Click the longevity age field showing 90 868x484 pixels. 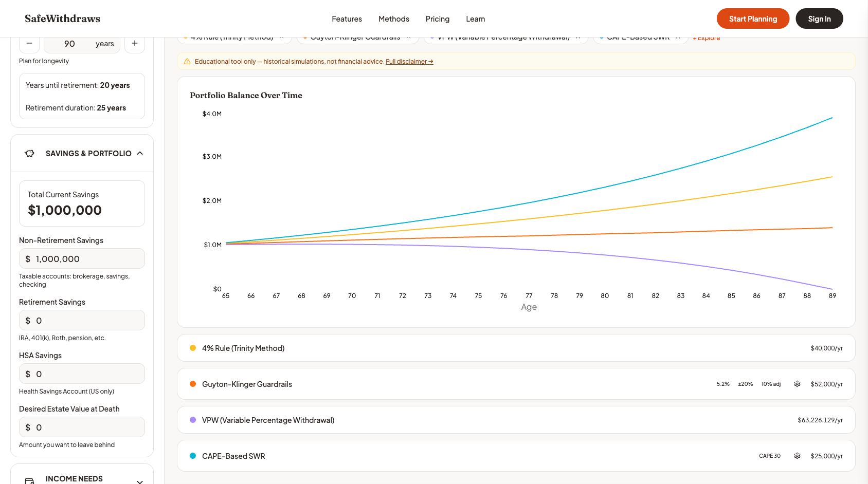(x=82, y=44)
